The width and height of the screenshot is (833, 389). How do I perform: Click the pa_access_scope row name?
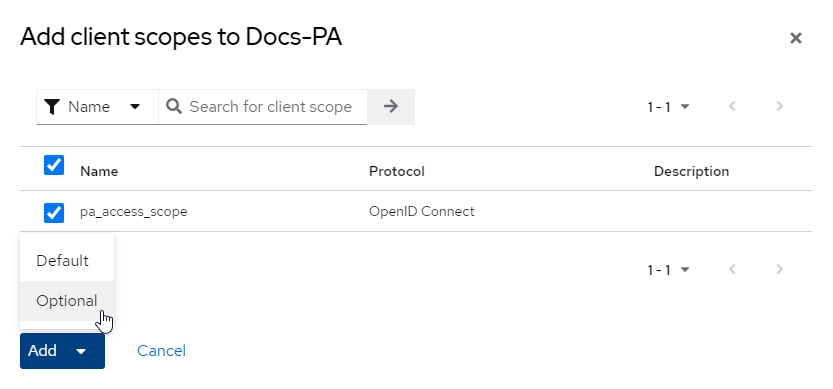(x=133, y=212)
